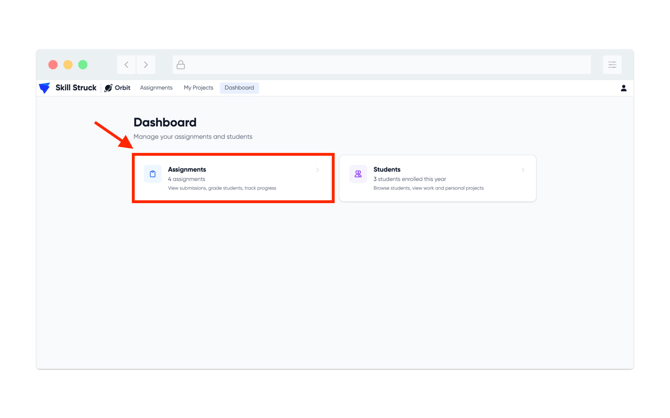Image resolution: width=670 pixels, height=418 pixels.
Task: Select the Dashboard tab
Action: pyautogui.click(x=239, y=88)
